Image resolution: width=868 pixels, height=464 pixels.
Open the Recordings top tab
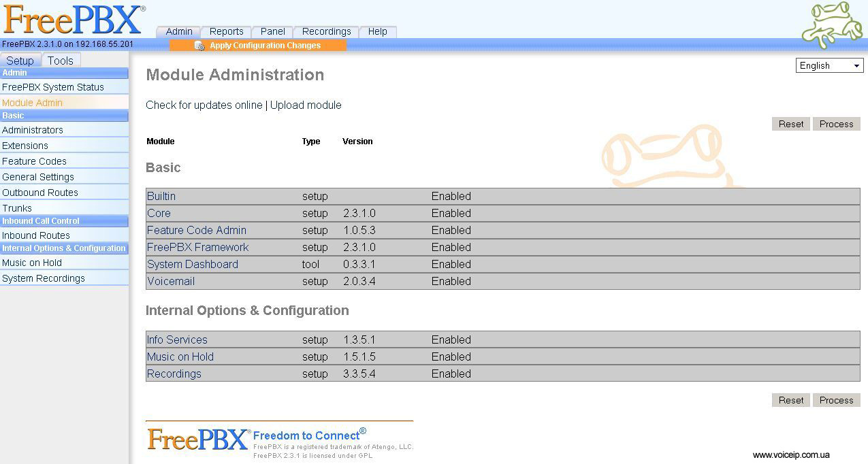tap(326, 31)
